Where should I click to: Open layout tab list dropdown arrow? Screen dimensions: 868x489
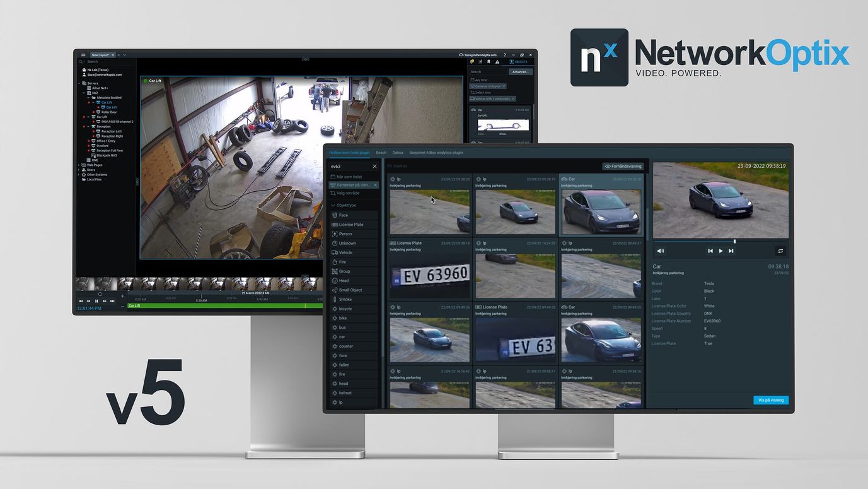125,55
